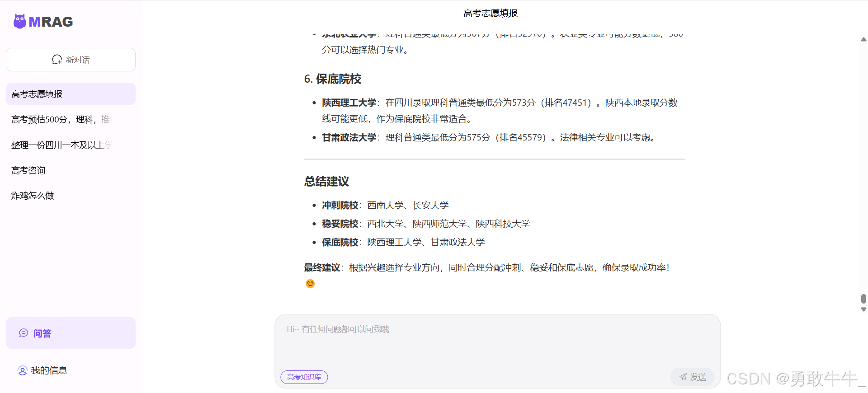The width and height of the screenshot is (868, 393).
Task: Click the user profile avatar icon
Action: (x=22, y=370)
